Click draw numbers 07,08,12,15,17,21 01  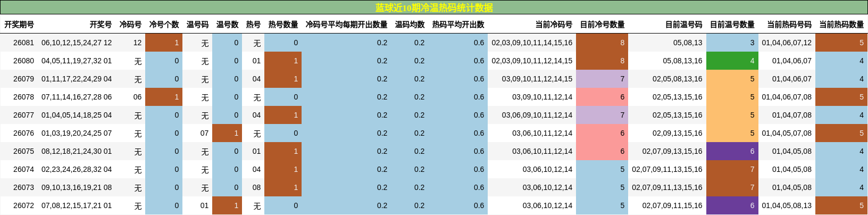coord(77,205)
